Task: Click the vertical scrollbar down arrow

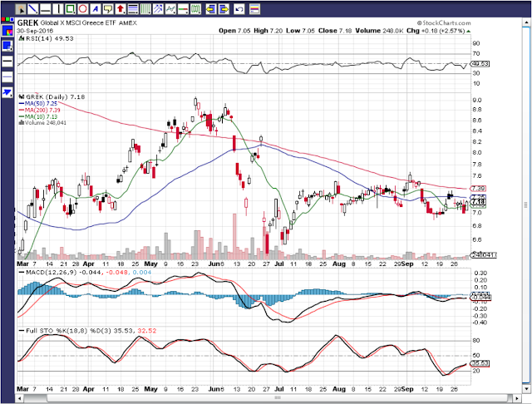Action: pyautogui.click(x=526, y=388)
